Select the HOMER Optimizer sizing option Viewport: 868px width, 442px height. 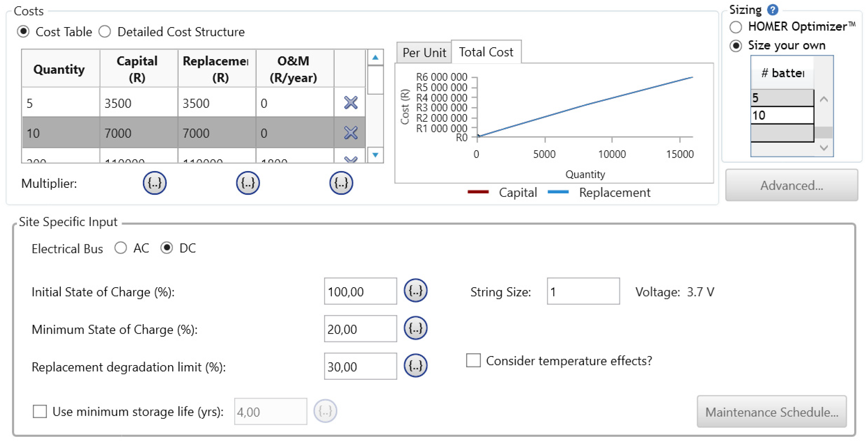tap(736, 27)
